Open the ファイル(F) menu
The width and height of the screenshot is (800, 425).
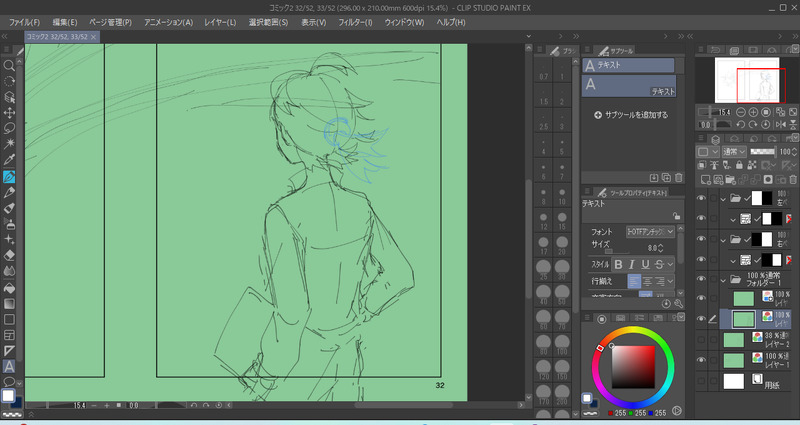[24, 22]
